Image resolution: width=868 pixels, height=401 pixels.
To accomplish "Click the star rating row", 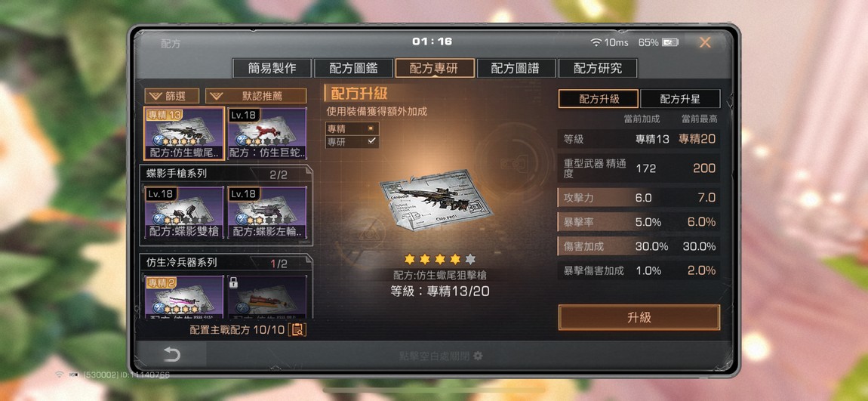I will [x=439, y=259].
